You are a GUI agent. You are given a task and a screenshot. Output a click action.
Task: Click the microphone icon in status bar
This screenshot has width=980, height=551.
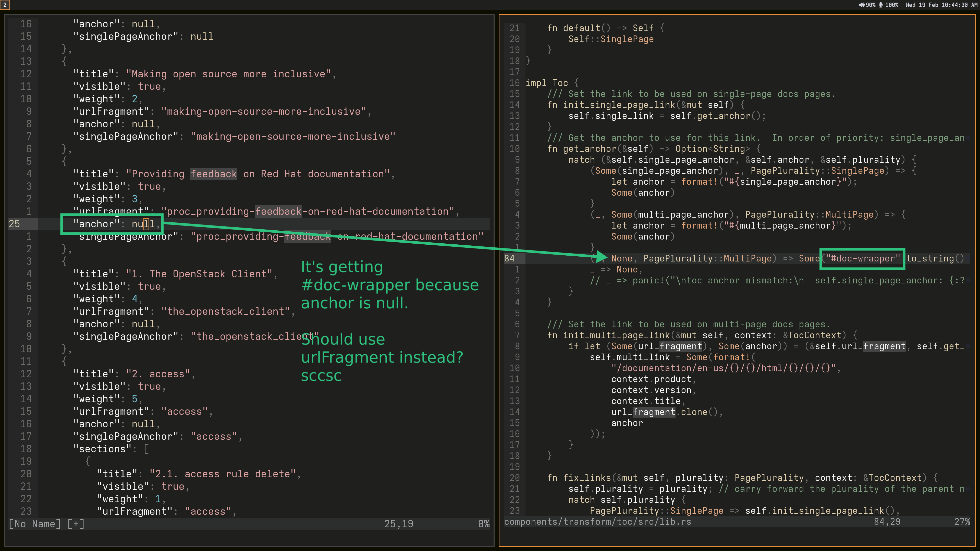pyautogui.click(x=880, y=5)
